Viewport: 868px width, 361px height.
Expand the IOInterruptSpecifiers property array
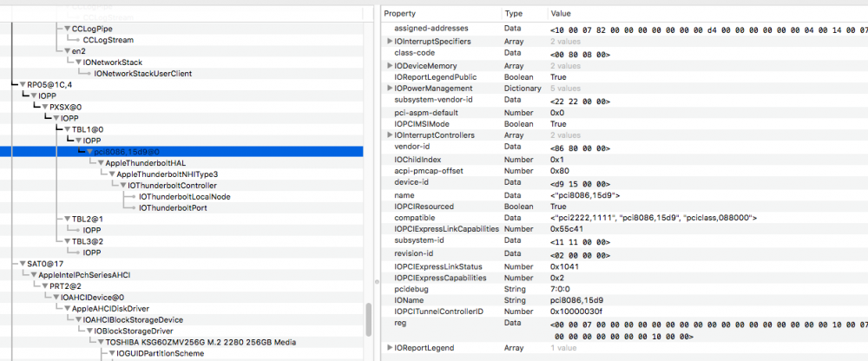[x=389, y=42]
